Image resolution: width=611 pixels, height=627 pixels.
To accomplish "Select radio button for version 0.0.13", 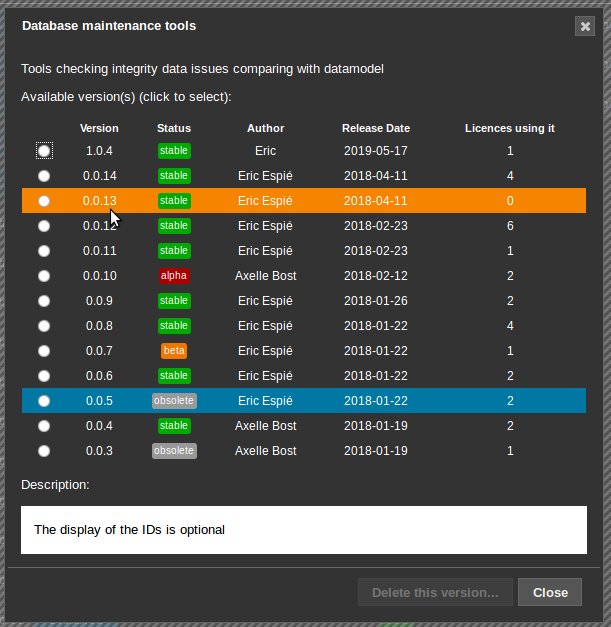I will [x=44, y=201].
